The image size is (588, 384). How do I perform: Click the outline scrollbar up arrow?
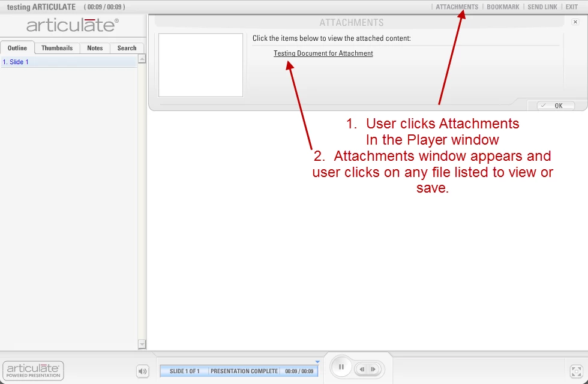click(142, 59)
